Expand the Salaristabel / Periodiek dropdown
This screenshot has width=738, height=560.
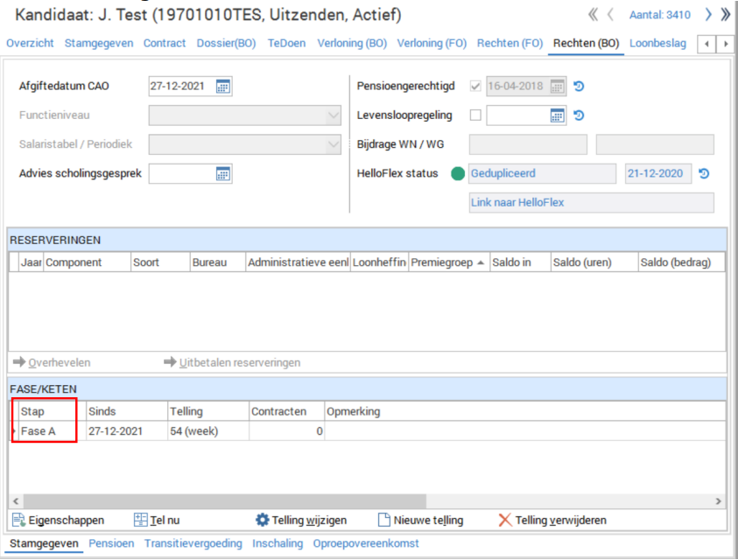click(x=334, y=145)
